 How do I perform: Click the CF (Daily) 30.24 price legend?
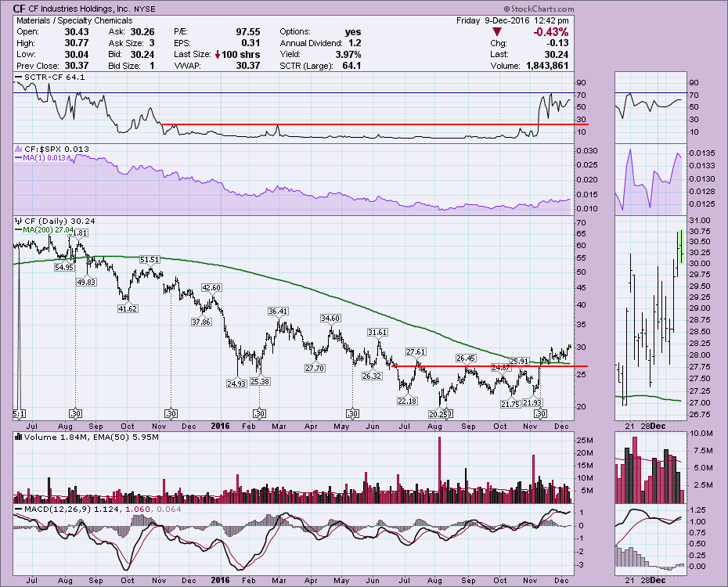coord(55,221)
